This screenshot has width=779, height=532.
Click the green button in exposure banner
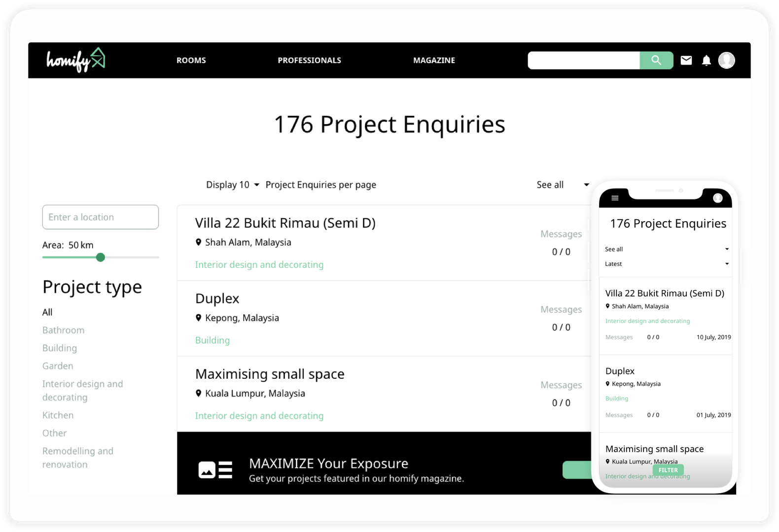577,470
